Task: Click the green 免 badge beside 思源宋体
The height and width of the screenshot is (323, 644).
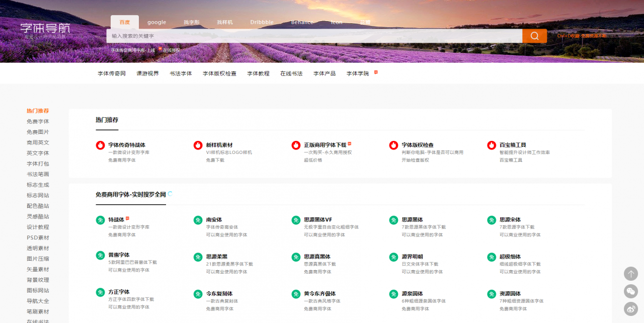Action: [492, 220]
